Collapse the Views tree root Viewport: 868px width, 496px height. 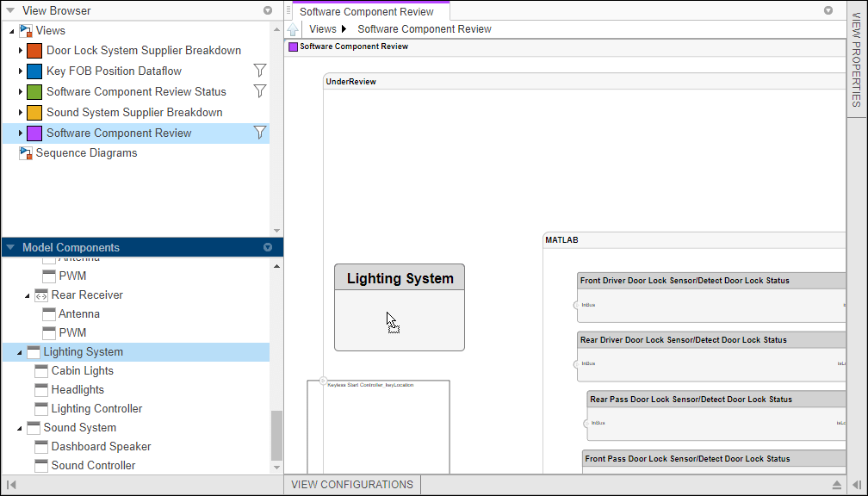pos(11,30)
